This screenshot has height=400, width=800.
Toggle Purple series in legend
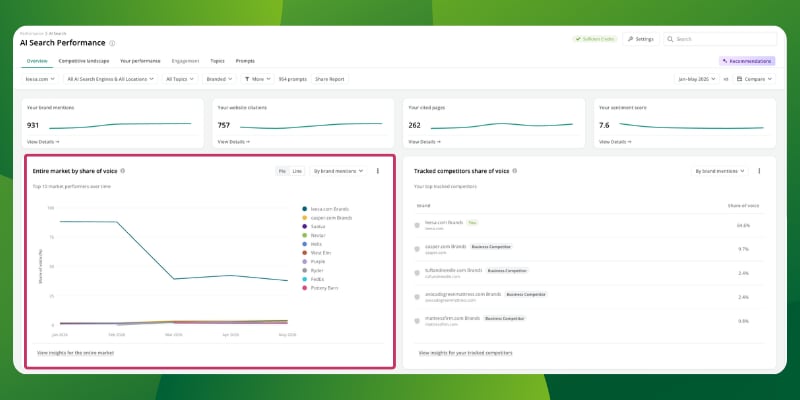(313, 261)
